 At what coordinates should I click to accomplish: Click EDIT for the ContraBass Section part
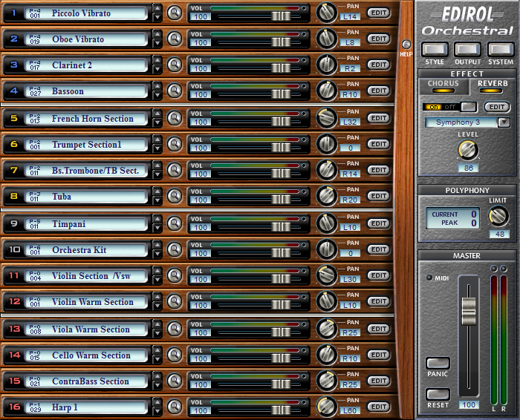click(x=379, y=381)
